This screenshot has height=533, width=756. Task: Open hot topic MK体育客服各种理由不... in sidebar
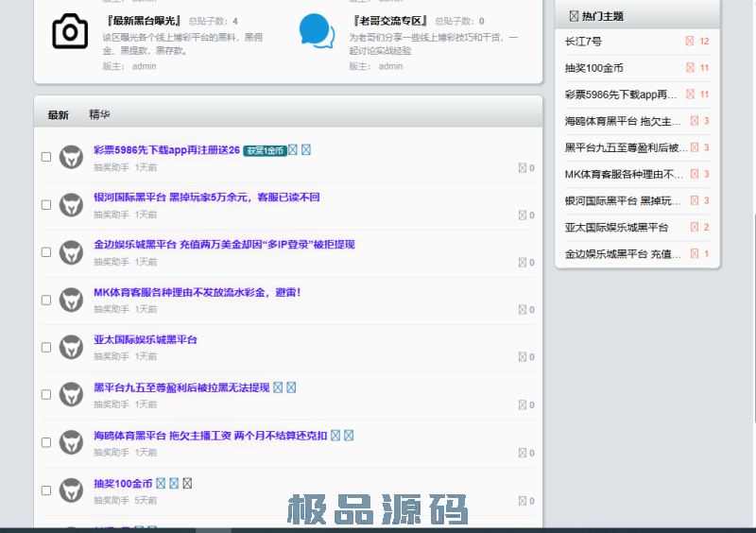624,174
